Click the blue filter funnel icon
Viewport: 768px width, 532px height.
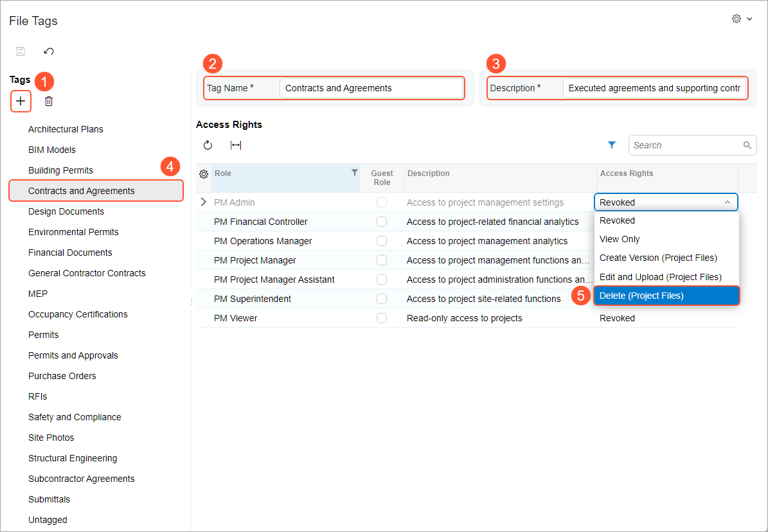coord(612,145)
